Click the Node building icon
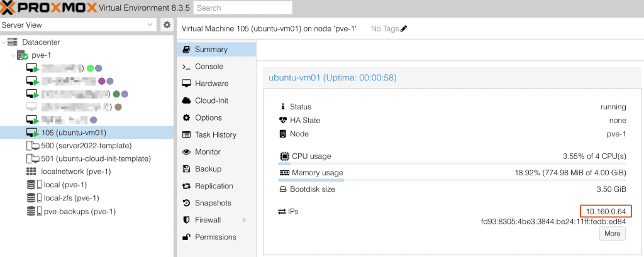 282,134
